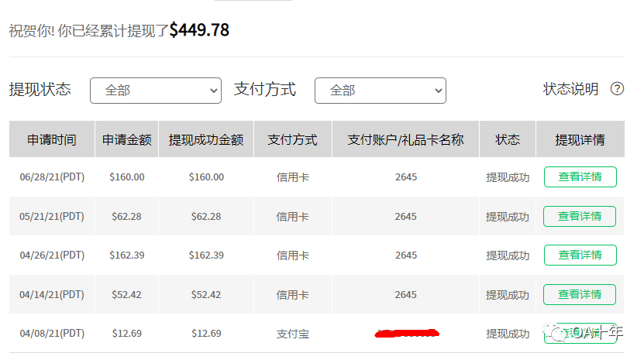Click the 提现详情 column header
The width and height of the screenshot is (644, 360).
pos(580,140)
